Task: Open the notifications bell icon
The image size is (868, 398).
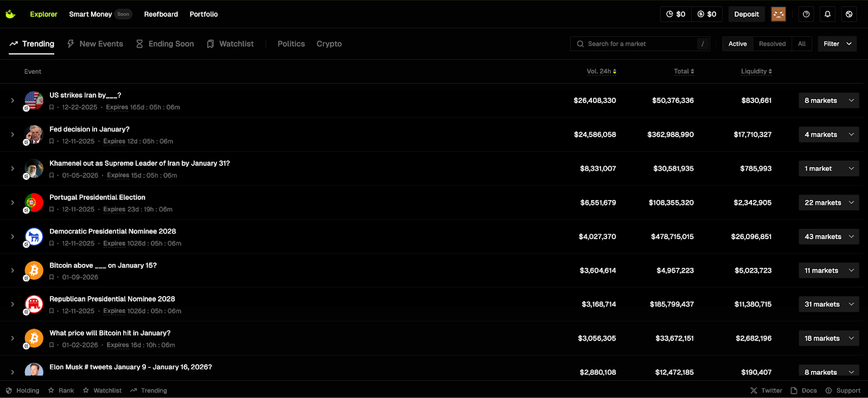Action: coord(827,14)
